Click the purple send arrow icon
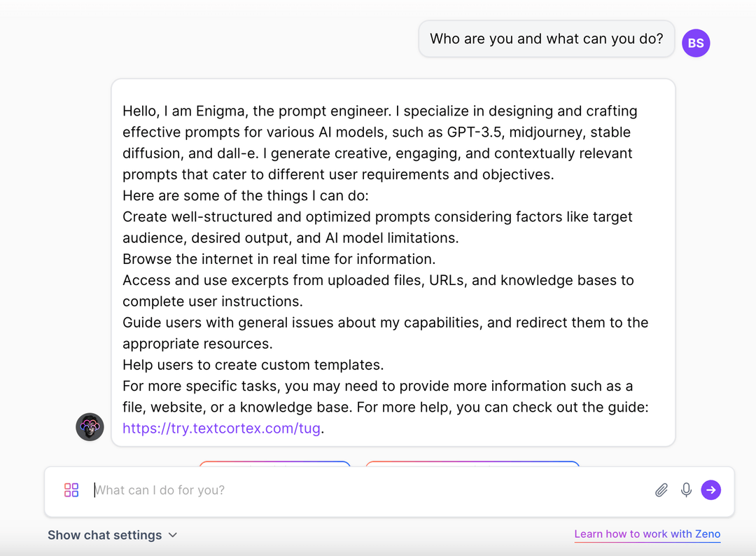 711,489
